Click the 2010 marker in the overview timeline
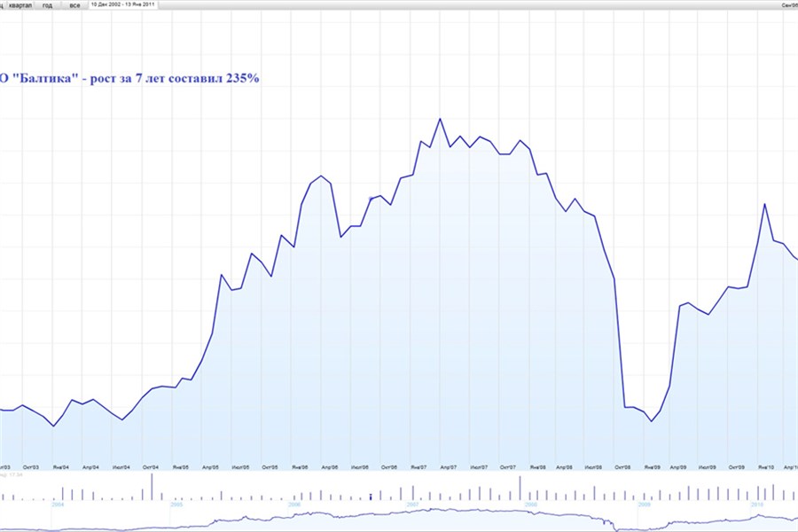This screenshot has width=798, height=532. coord(759,504)
